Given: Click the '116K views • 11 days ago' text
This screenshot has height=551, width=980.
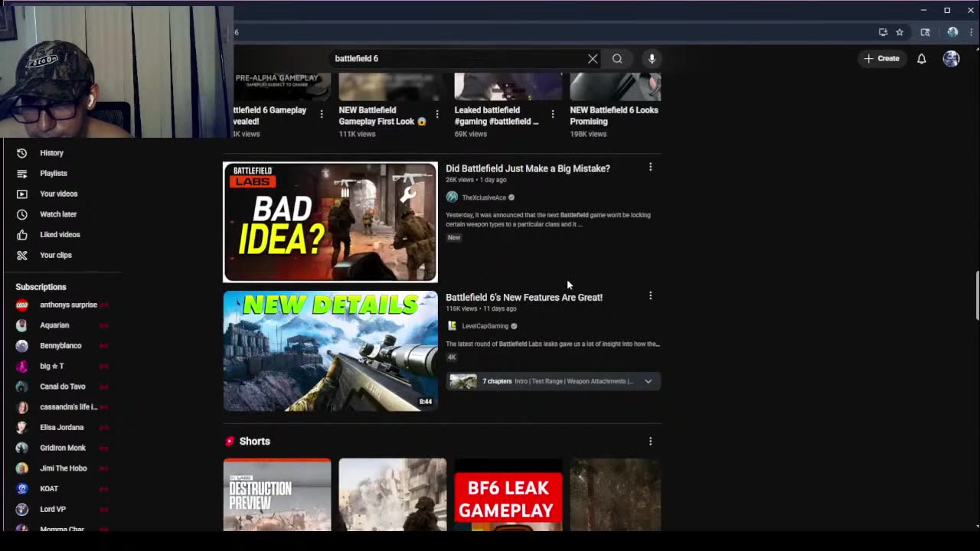Looking at the screenshot, I should [x=481, y=308].
